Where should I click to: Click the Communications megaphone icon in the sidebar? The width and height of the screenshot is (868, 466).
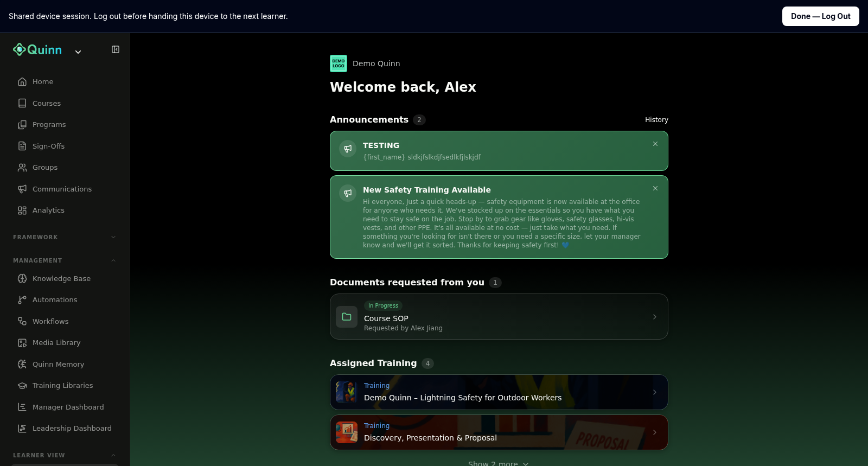pos(22,189)
